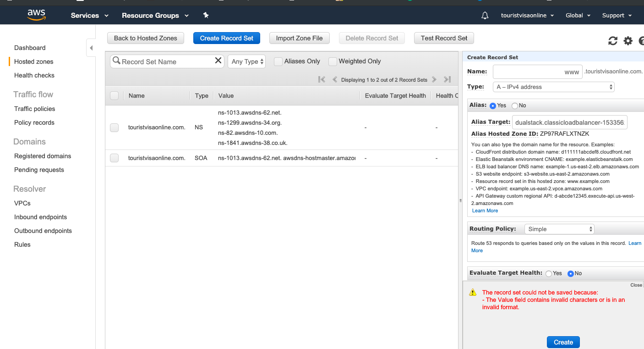The height and width of the screenshot is (349, 644).
Task: Open the Resource Groups menu
Action: point(155,16)
